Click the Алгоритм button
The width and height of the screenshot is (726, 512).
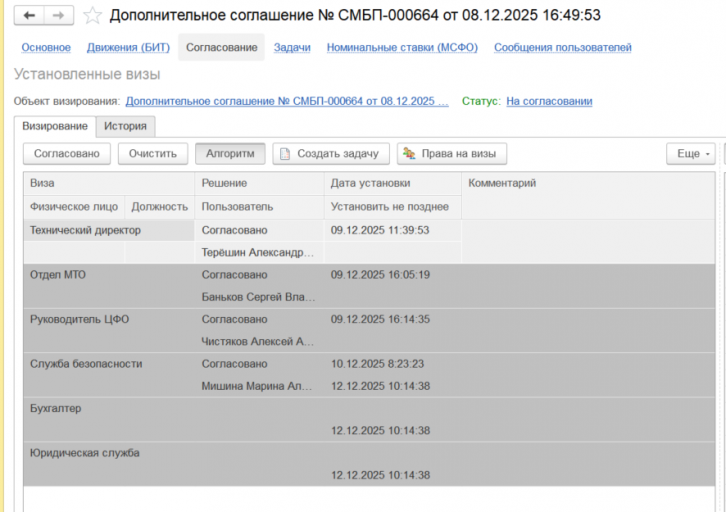(x=230, y=154)
